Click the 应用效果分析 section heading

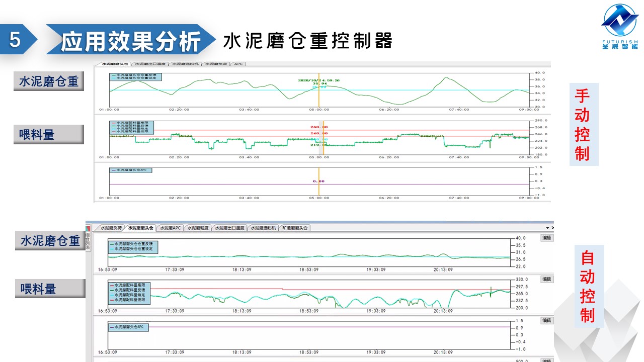tap(131, 41)
